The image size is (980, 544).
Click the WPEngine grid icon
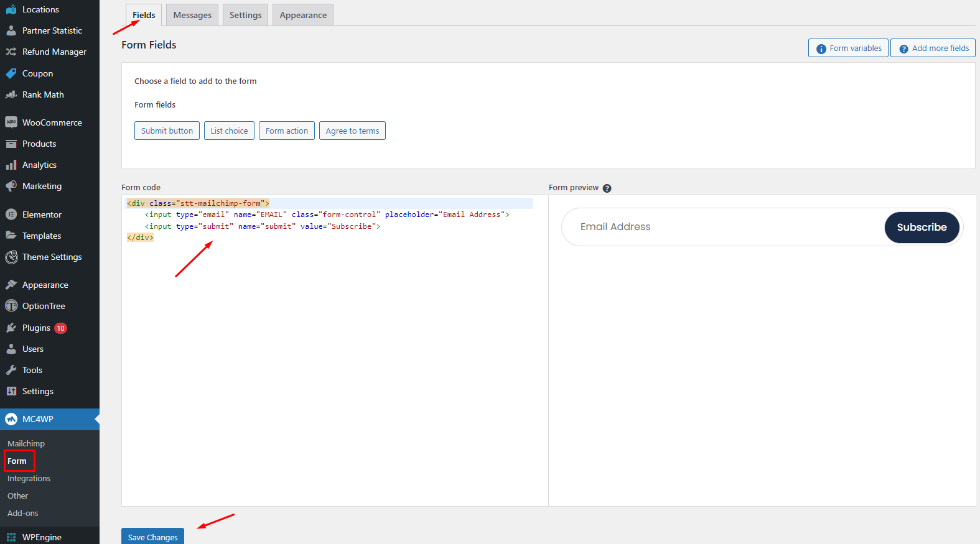point(11,537)
